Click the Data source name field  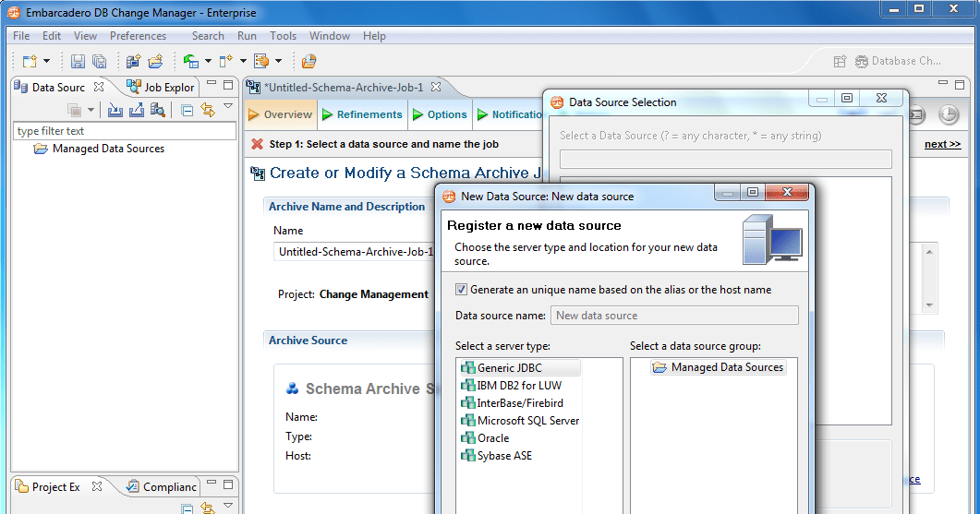click(674, 316)
